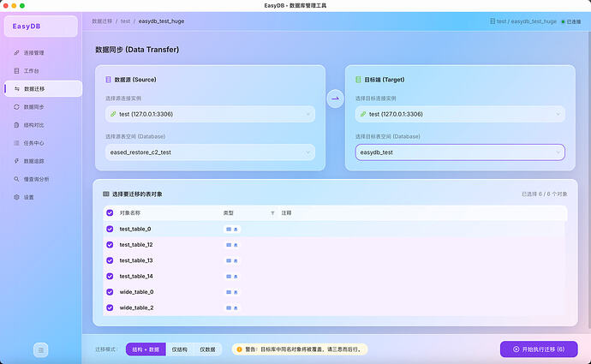Click the test_table_14 row name
The image size is (591, 364).
(x=136, y=276)
